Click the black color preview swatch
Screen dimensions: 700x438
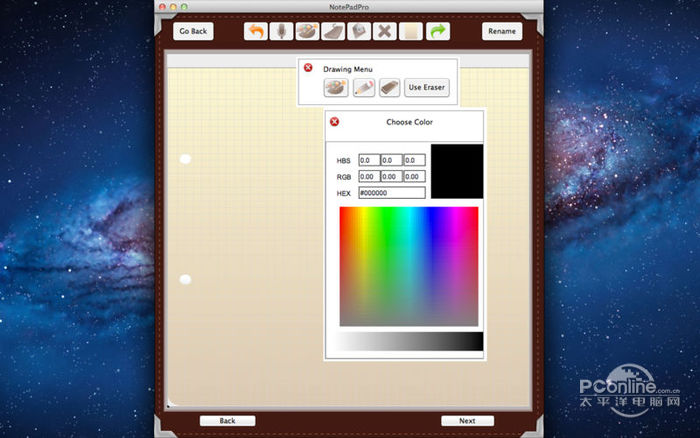point(457,171)
